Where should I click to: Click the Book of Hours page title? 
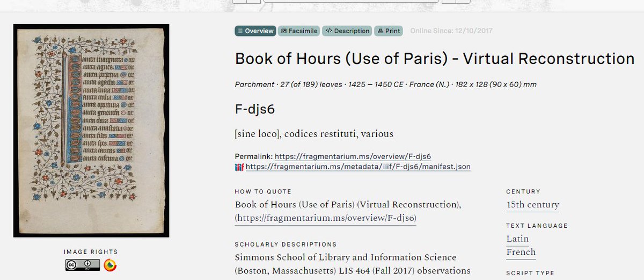(435, 58)
